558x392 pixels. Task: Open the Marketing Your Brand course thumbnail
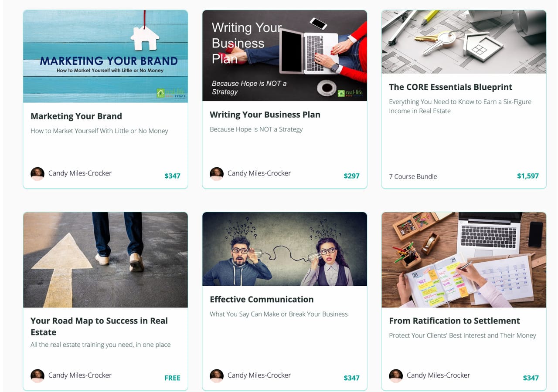pos(105,56)
